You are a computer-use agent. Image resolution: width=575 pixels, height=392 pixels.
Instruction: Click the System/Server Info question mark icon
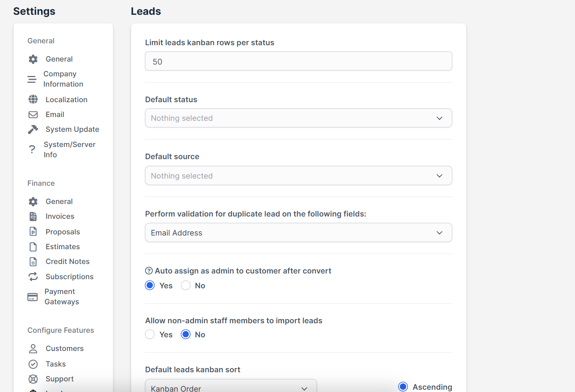pos(32,150)
